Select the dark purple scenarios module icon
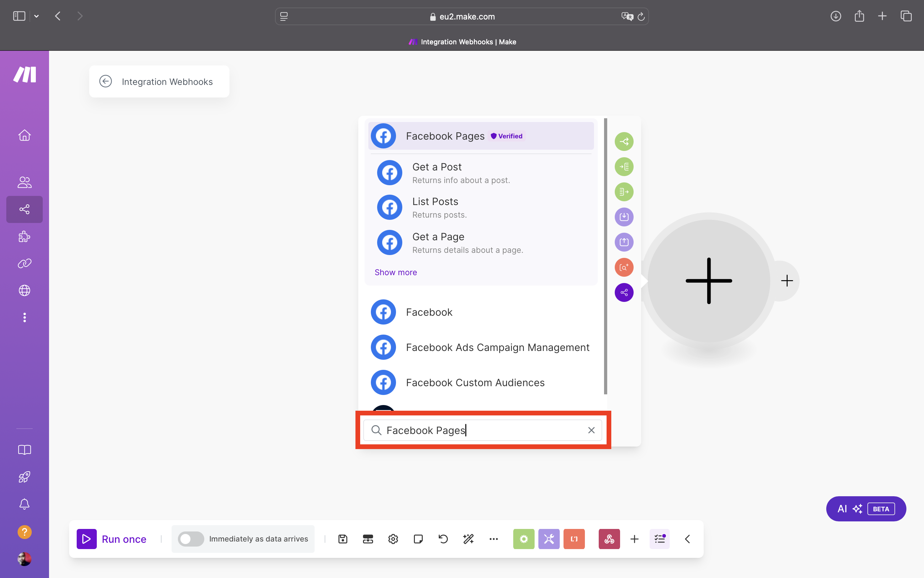 624,292
